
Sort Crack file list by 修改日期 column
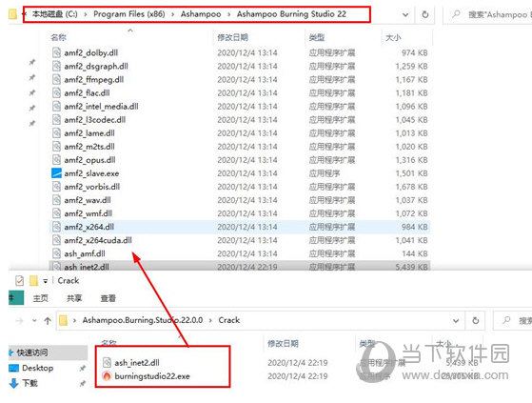[283, 344]
